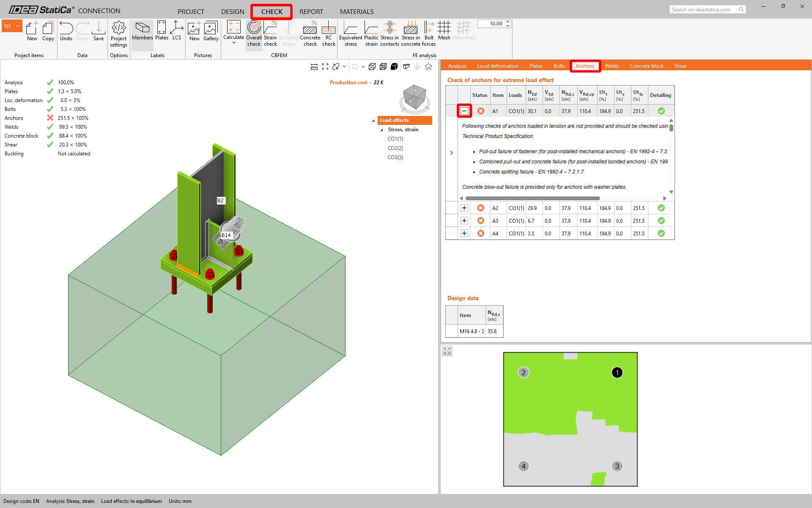Open Project settings
This screenshot has width=812, height=508.
pos(118,34)
